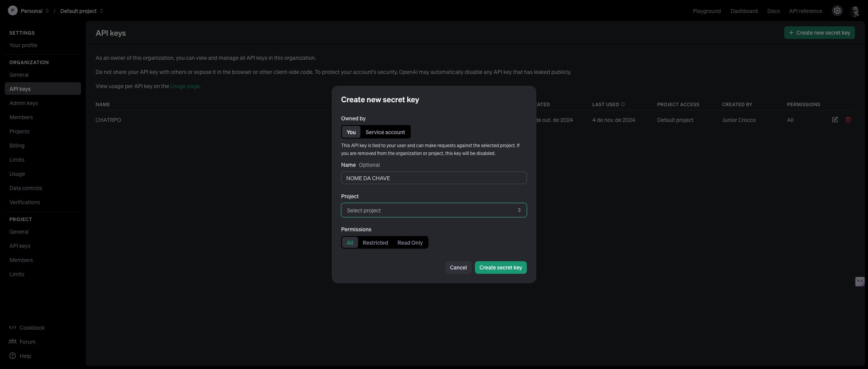Follow the Usage page link
This screenshot has width=868, height=369.
(185, 86)
